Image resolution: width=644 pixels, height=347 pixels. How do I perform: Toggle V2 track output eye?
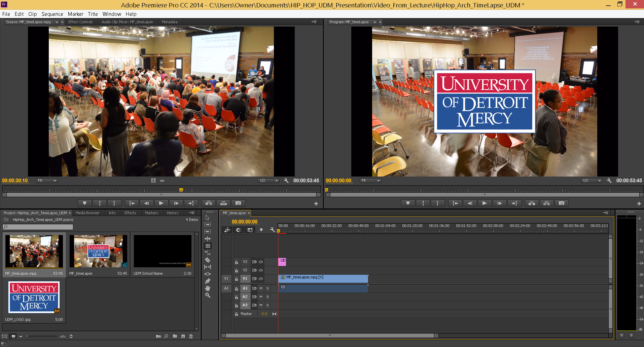261,270
